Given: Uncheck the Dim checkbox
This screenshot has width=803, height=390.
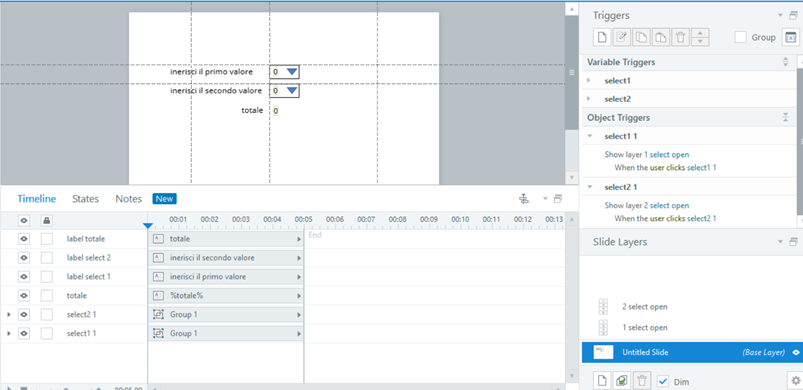Looking at the screenshot, I should click(663, 381).
